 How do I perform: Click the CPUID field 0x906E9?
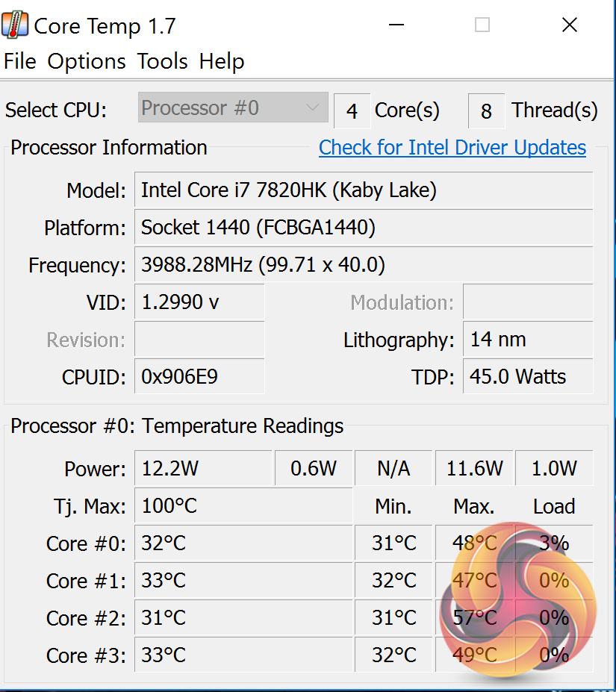tap(199, 377)
